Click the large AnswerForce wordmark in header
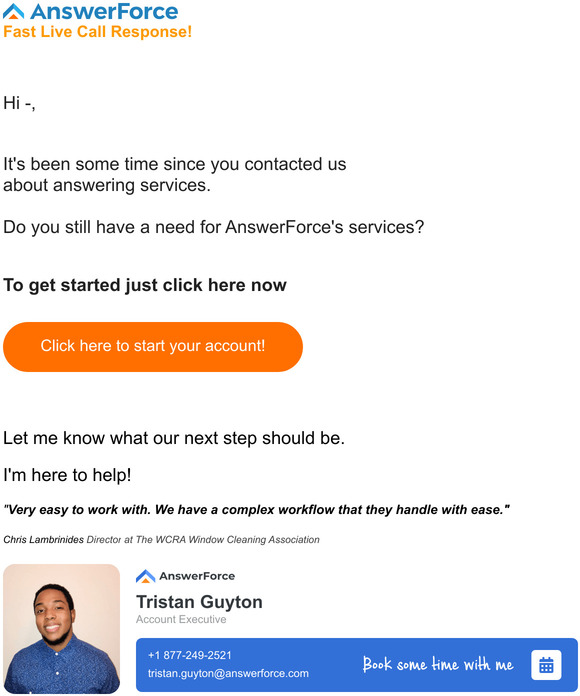 pyautogui.click(x=104, y=11)
